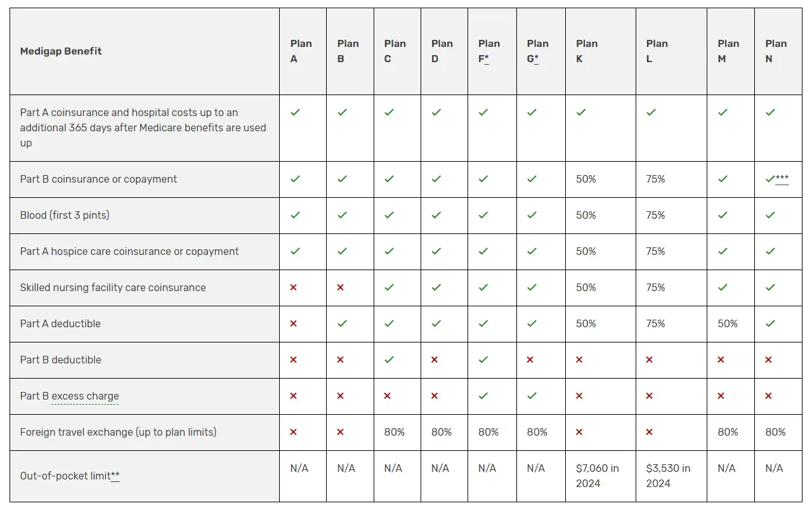Image resolution: width=812 pixels, height=508 pixels.
Task: Click red X for Plan A Part A deductible
Action: 294,323
